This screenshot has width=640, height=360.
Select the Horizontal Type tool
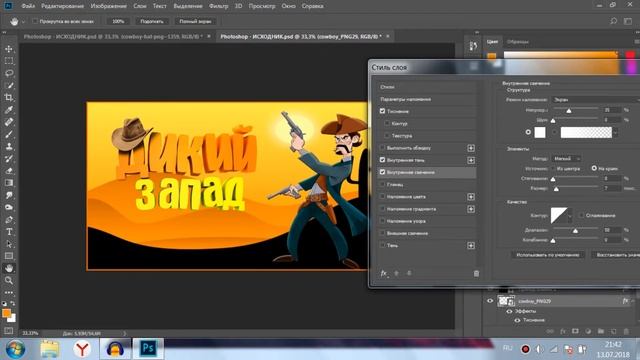[9, 232]
